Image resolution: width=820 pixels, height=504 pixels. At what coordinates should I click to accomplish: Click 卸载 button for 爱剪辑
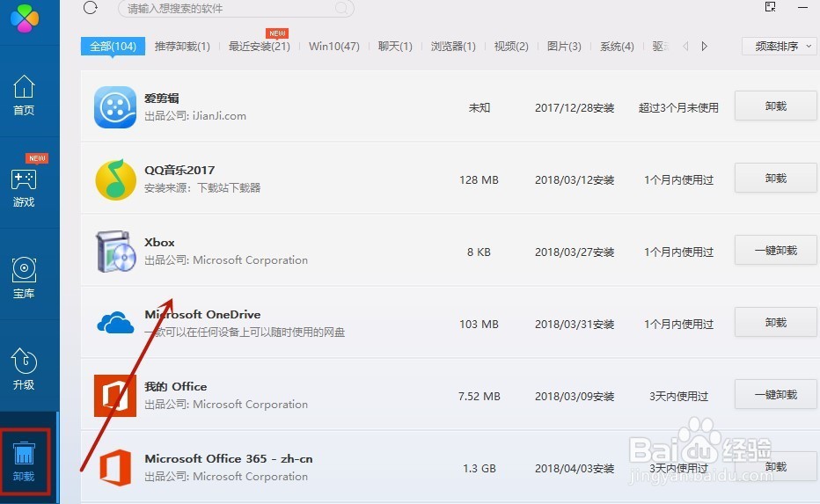point(775,106)
